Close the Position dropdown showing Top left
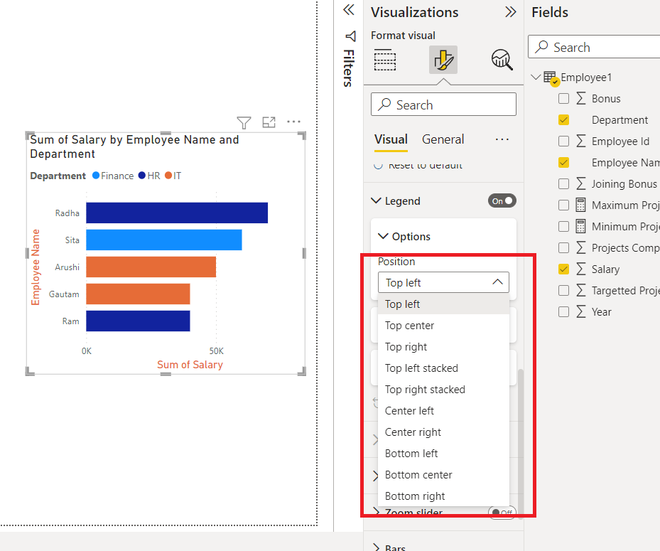Screen dimensions: 660x551 (444, 282)
